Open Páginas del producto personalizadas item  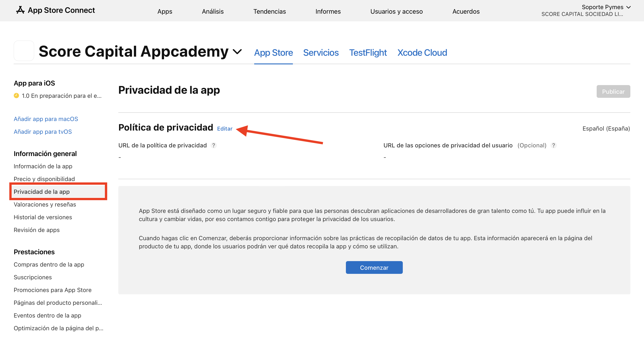[x=58, y=303]
